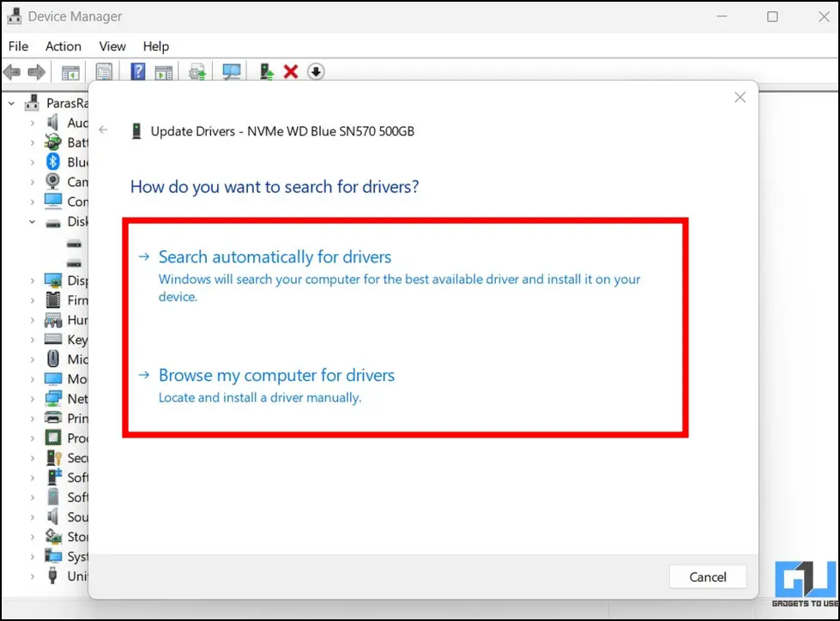This screenshot has width=840, height=621.
Task: Select the first disk drive under Disk drives
Action: [x=74, y=244]
